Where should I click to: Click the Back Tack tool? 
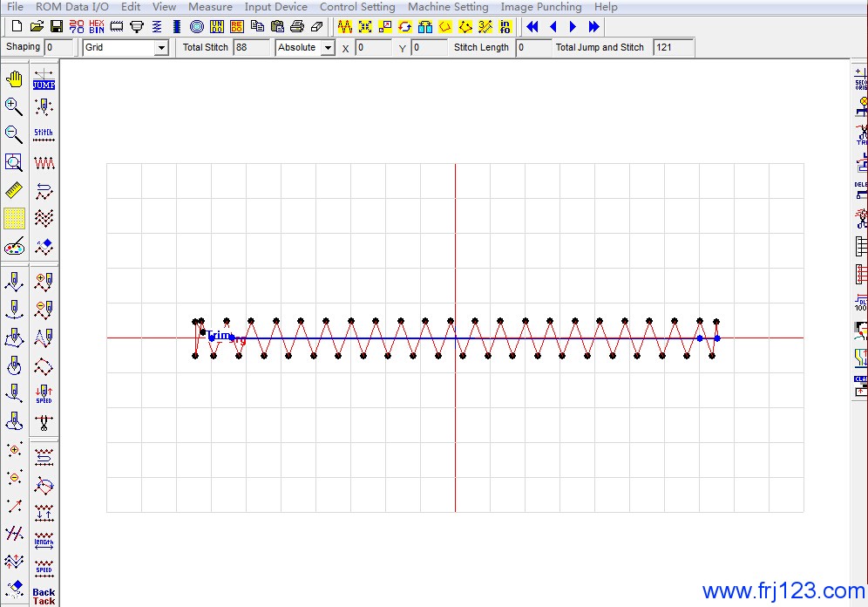[x=44, y=597]
